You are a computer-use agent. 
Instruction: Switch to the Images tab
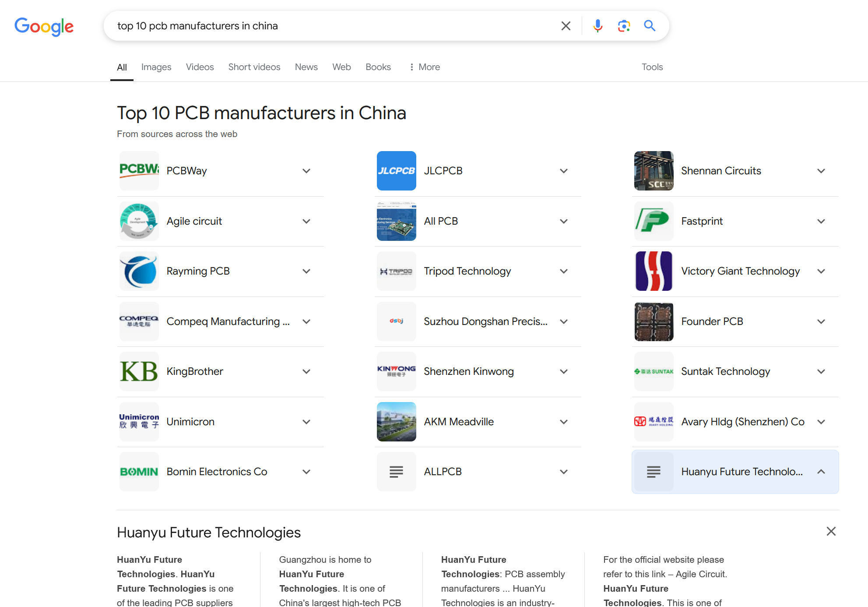tap(156, 67)
